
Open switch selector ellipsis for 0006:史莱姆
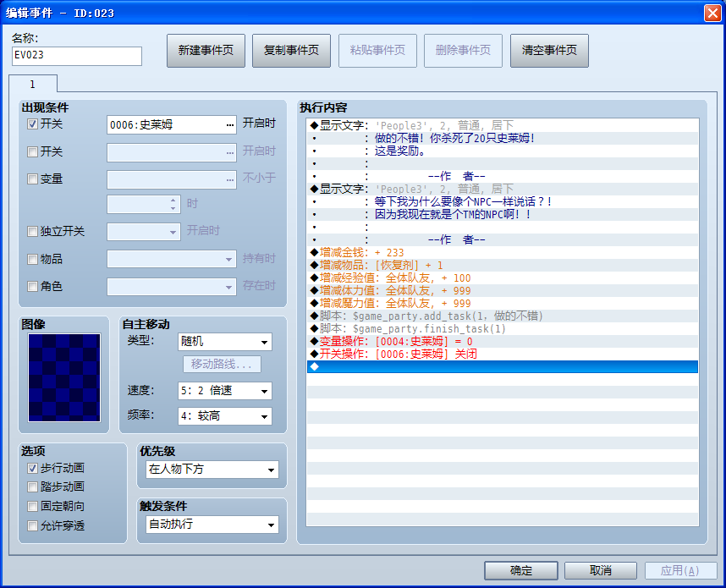(230, 125)
